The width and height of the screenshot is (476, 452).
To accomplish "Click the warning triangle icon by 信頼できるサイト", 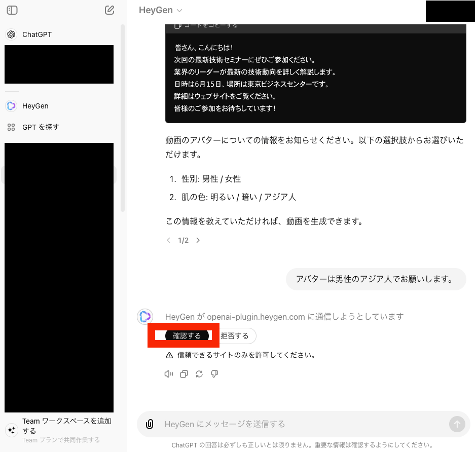I will pos(169,355).
